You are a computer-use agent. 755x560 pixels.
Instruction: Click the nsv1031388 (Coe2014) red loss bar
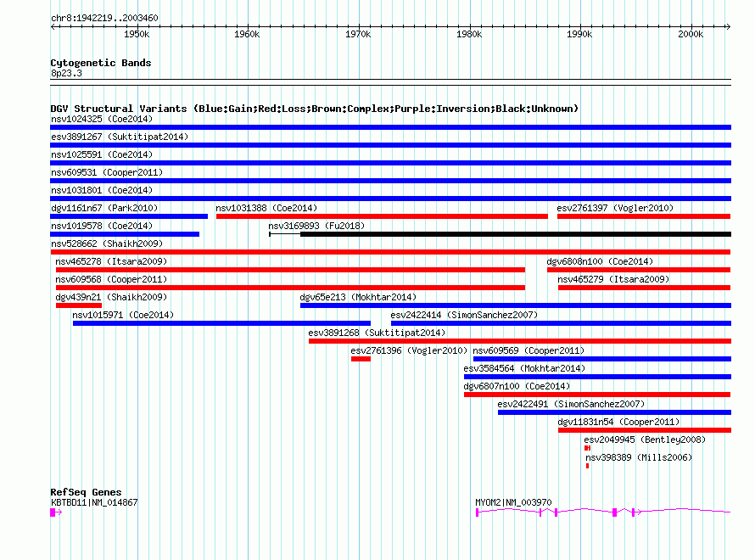pyautogui.click(x=382, y=216)
